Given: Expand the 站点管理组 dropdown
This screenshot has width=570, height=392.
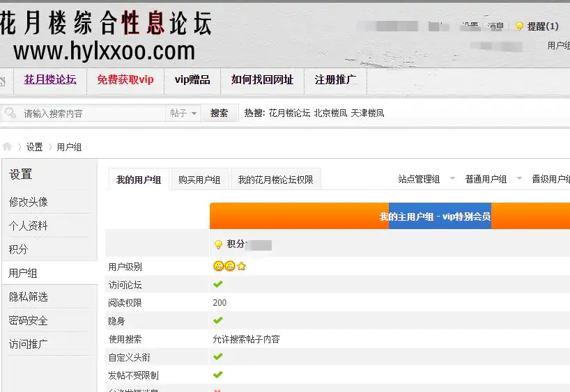Looking at the screenshot, I should (x=452, y=178).
